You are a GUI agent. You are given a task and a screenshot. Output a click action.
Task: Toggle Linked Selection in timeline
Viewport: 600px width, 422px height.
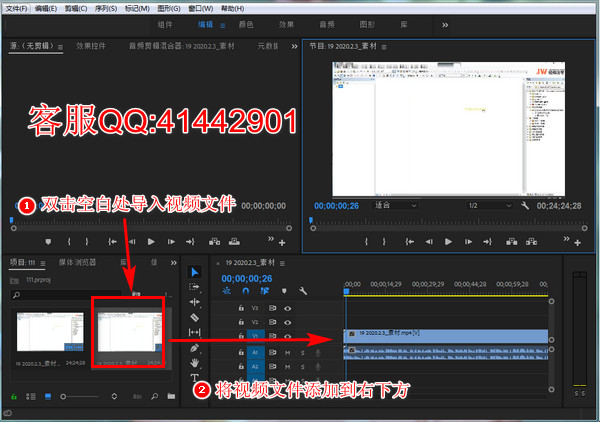(264, 291)
